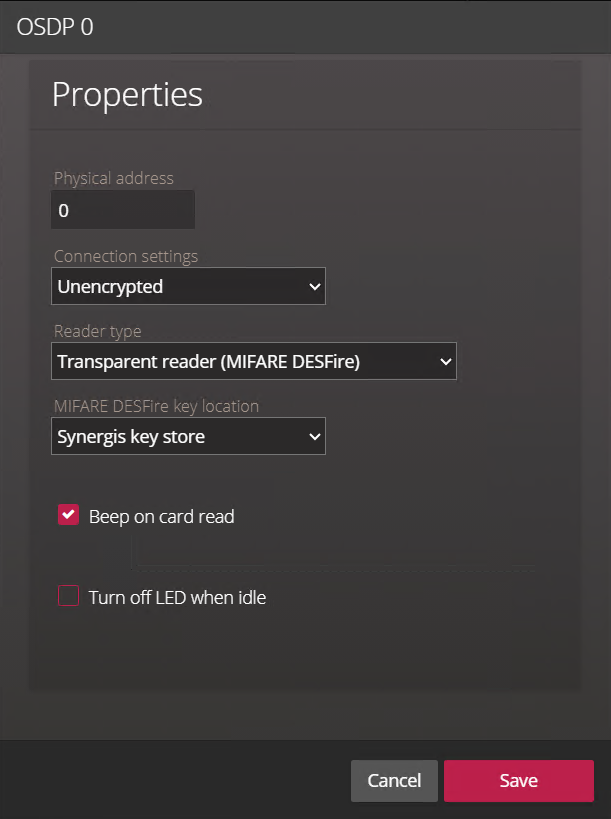Click the "Physical address" field label
This screenshot has height=819, width=611.
114,178
